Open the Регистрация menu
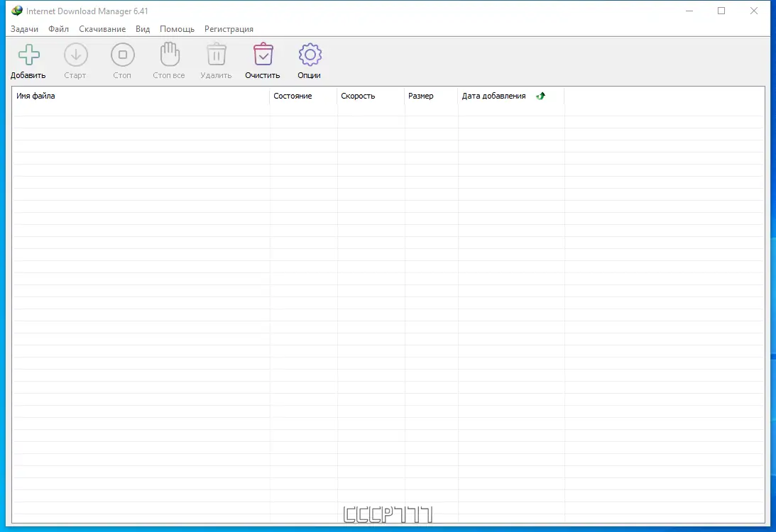The height and width of the screenshot is (532, 776). click(x=229, y=29)
